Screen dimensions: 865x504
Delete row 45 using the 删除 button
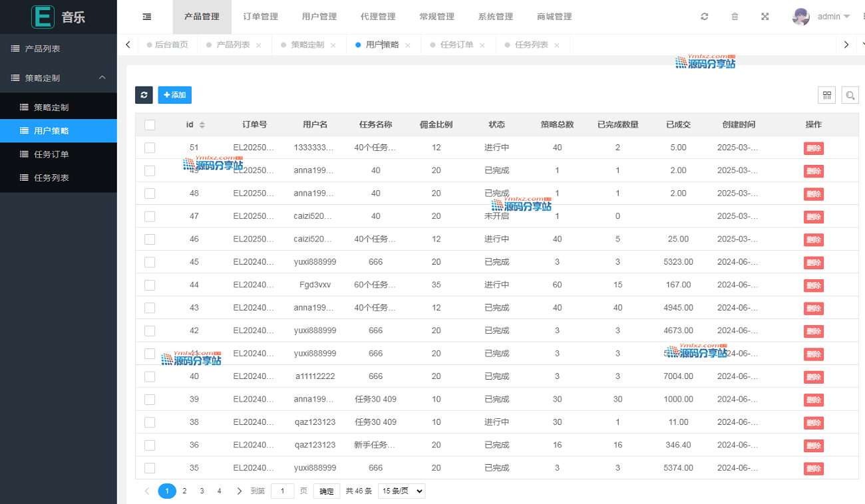click(x=813, y=263)
